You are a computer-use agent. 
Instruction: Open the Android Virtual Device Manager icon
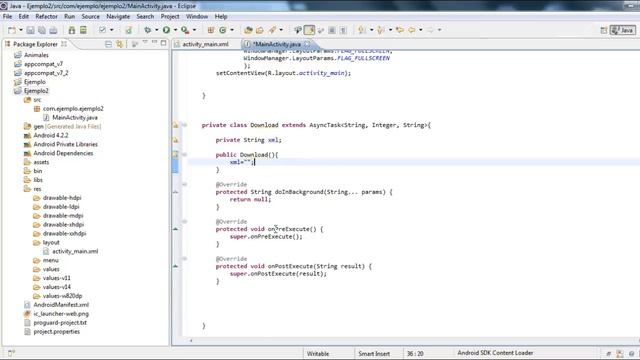tap(83, 30)
